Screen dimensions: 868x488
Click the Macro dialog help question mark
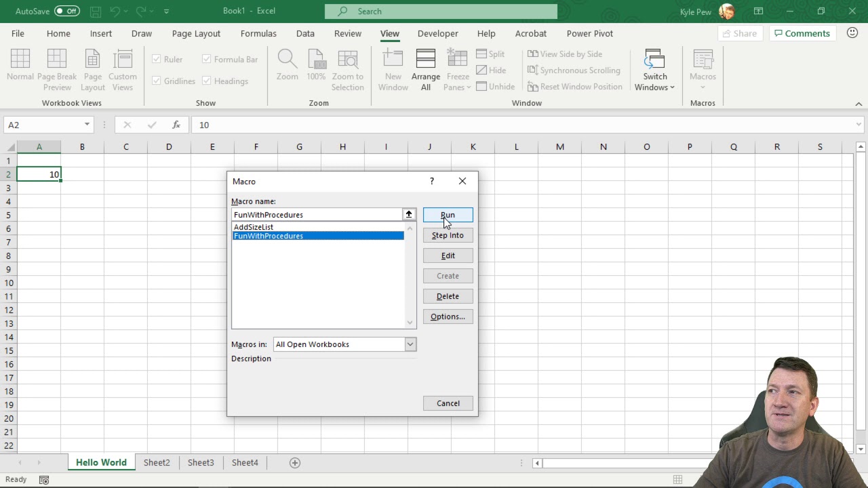[x=432, y=181]
